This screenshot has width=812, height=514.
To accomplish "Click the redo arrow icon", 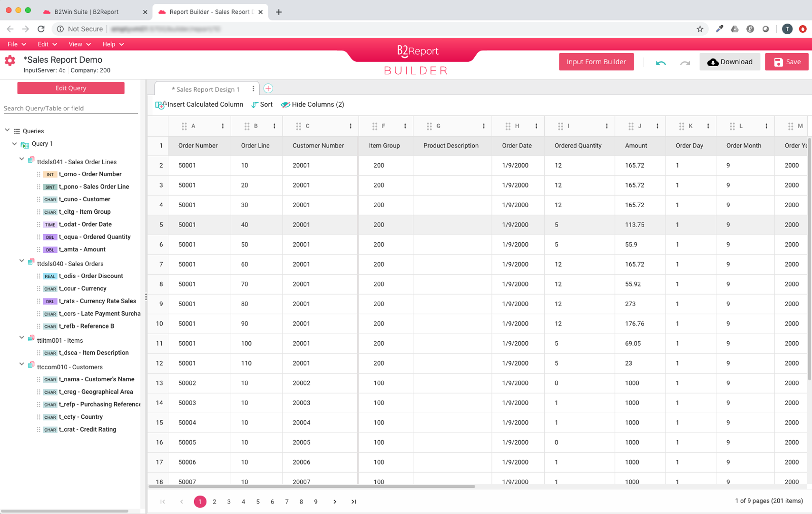I will coord(685,62).
